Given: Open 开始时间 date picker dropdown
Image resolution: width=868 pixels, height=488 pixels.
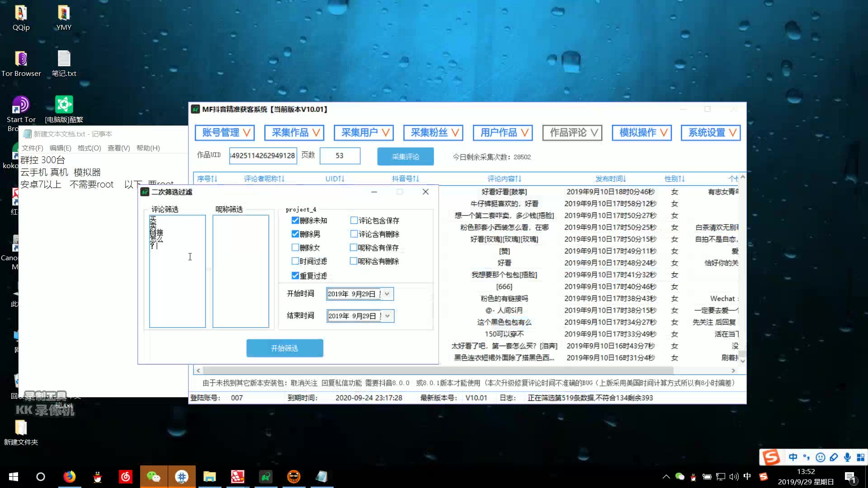Looking at the screenshot, I should 387,293.
